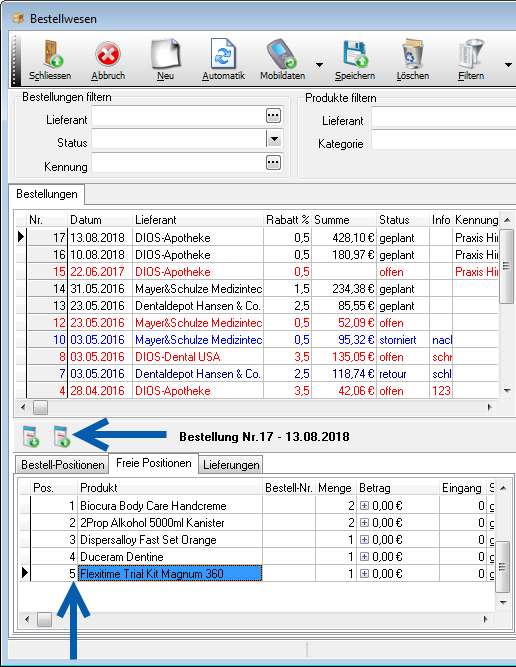
Task: Open the Status filter dropdown
Action: [x=274, y=139]
